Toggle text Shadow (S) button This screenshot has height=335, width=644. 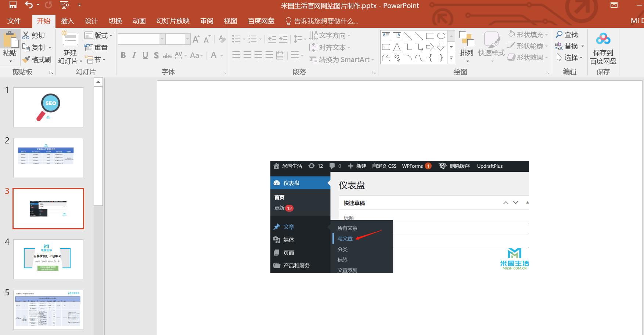tap(156, 55)
